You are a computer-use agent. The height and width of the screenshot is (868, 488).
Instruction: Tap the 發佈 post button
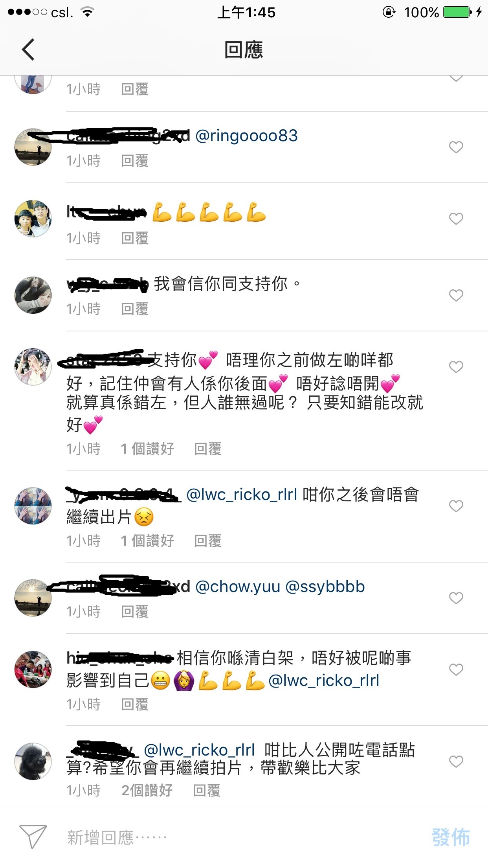(451, 837)
